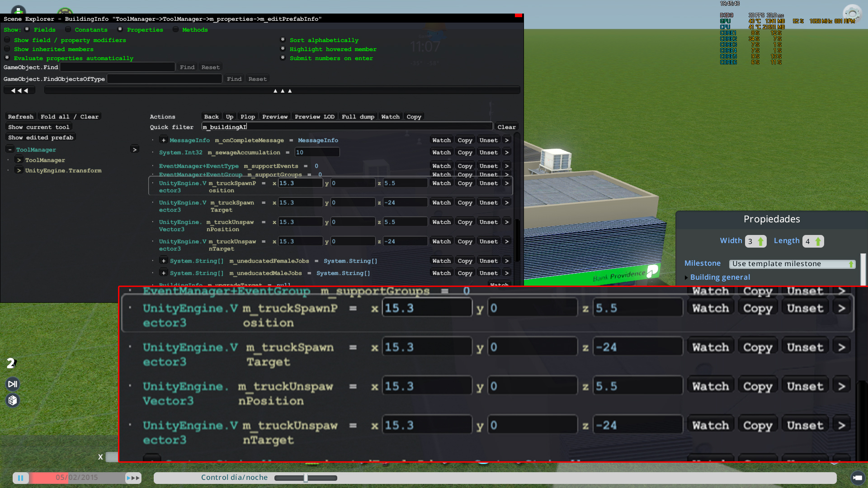The image size is (868, 488).
Task: Enable Show field / property modifiers
Action: pyautogui.click(x=7, y=40)
